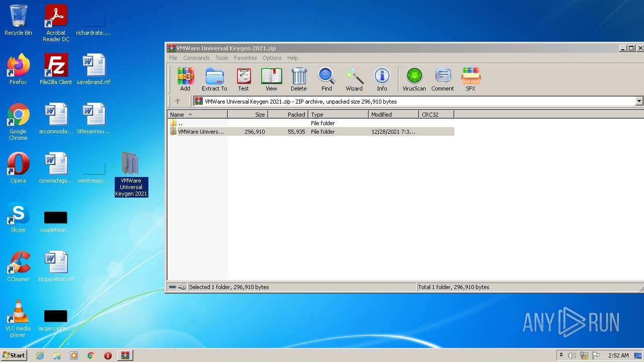Viewport: 644px width, 362px height.
Task: Select the '..' parent folder row
Action: point(311,123)
